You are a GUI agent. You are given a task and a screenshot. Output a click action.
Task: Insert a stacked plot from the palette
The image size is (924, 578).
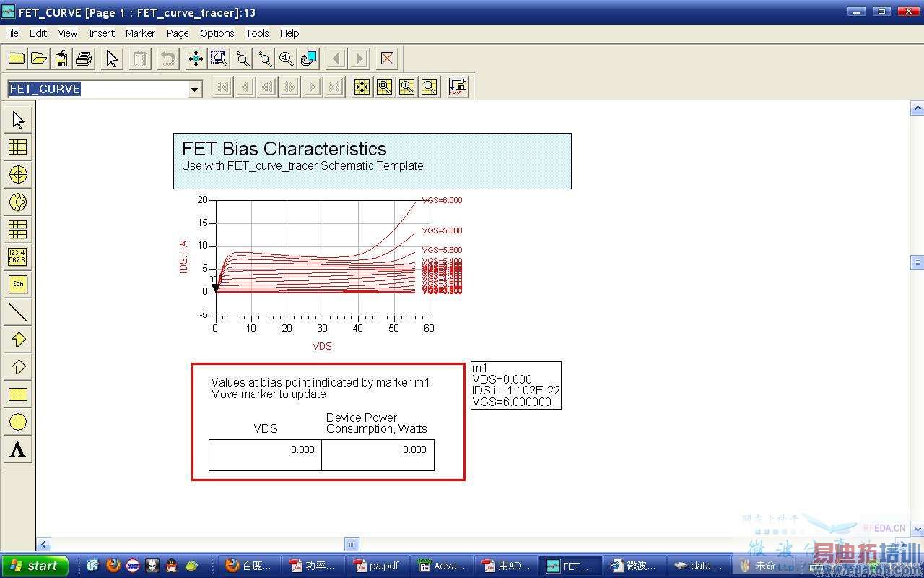[x=18, y=230]
